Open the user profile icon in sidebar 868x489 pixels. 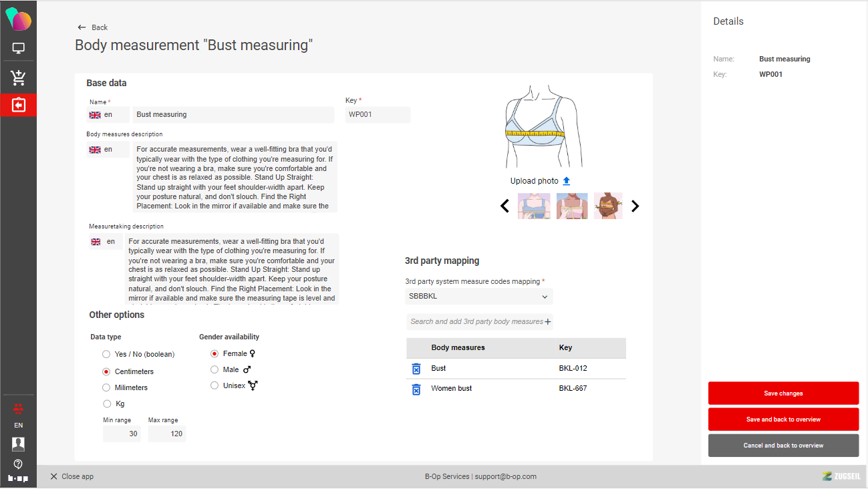coord(18,444)
